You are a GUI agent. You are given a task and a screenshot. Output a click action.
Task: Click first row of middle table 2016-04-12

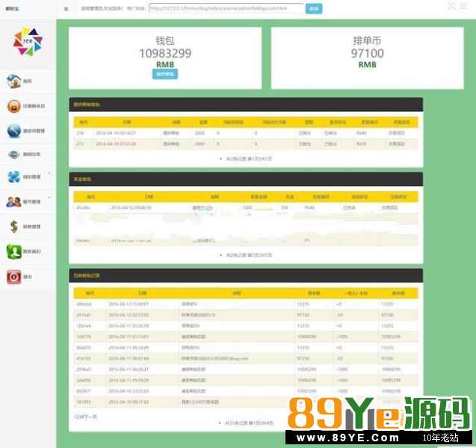pyautogui.click(x=246, y=208)
